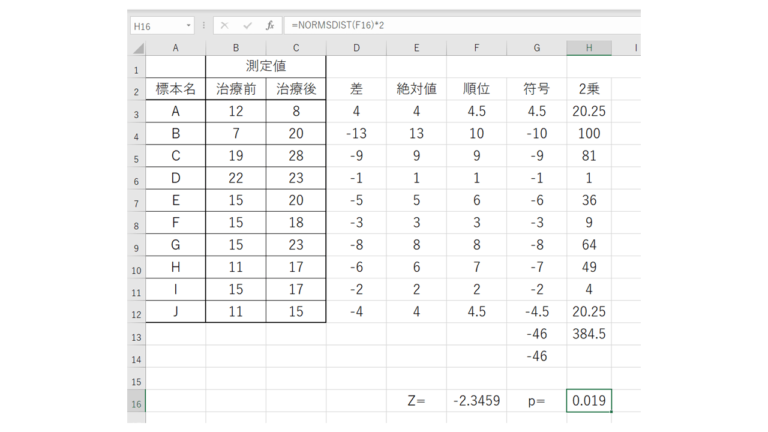Select column H header

point(589,48)
